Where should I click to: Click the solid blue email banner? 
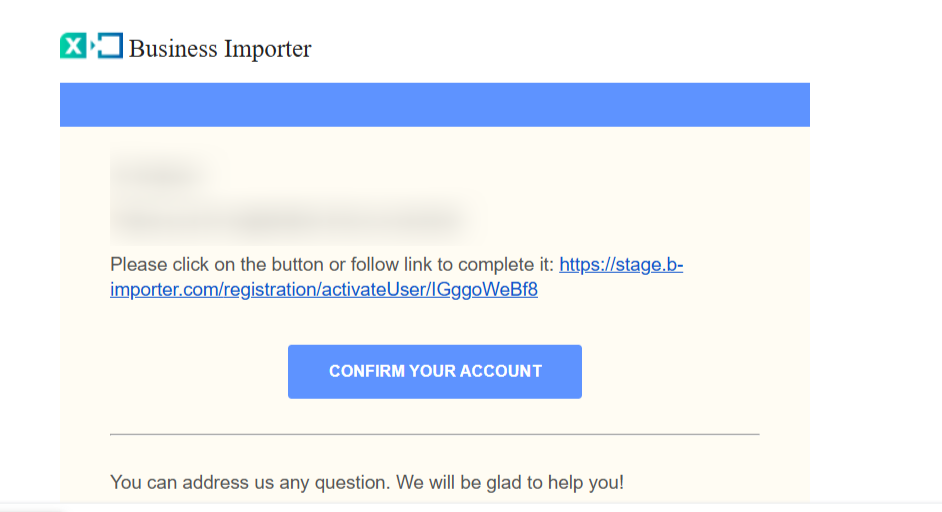[434, 105]
